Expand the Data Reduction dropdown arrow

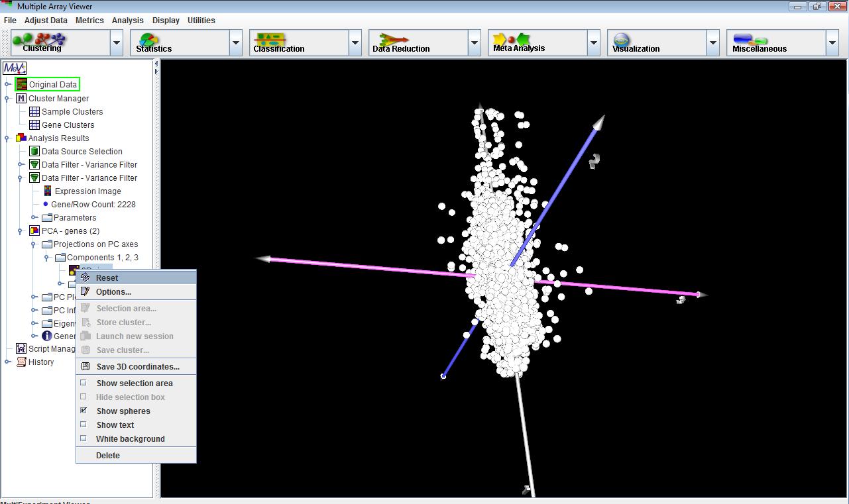click(x=475, y=43)
